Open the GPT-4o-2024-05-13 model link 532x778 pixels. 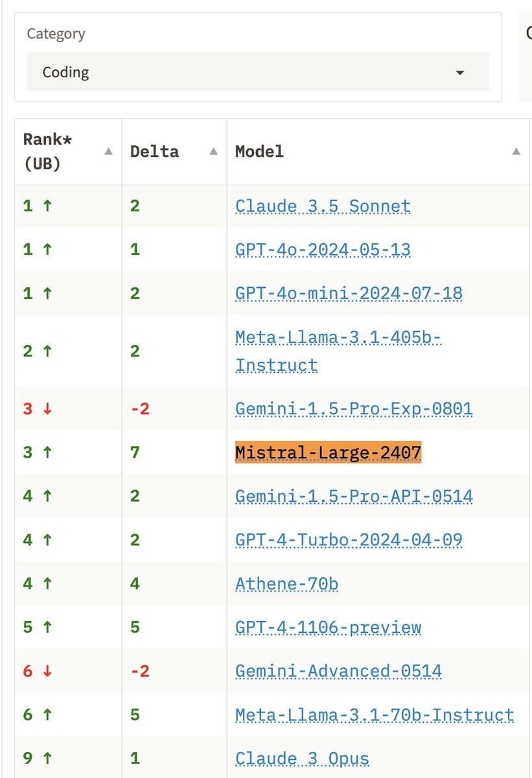pos(323,250)
